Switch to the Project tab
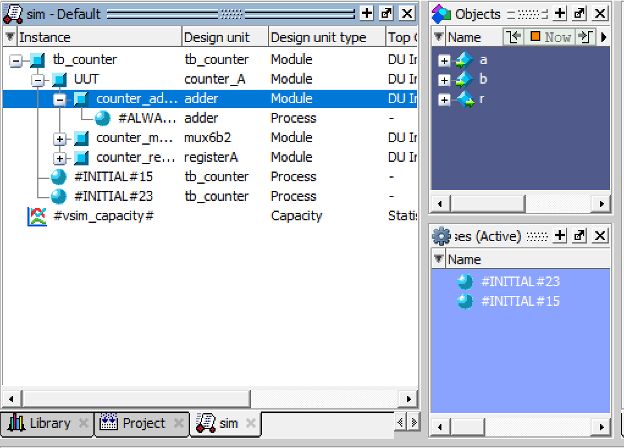This screenshot has height=448, width=624. 135,423
